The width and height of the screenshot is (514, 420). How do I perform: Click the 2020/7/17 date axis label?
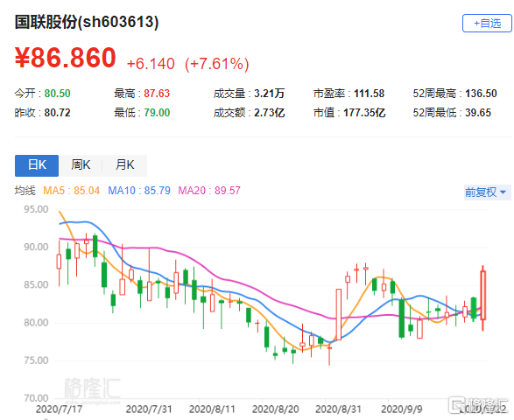[59, 409]
